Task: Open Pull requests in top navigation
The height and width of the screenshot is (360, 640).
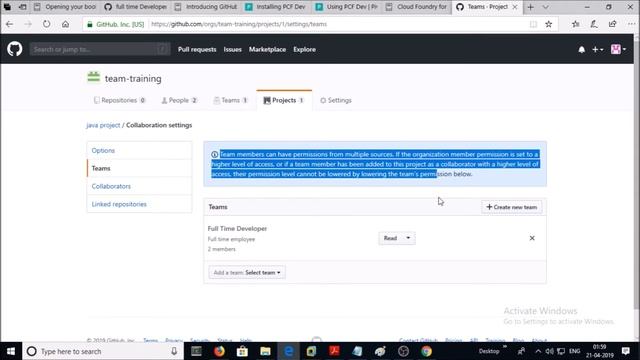Action: click(x=197, y=49)
